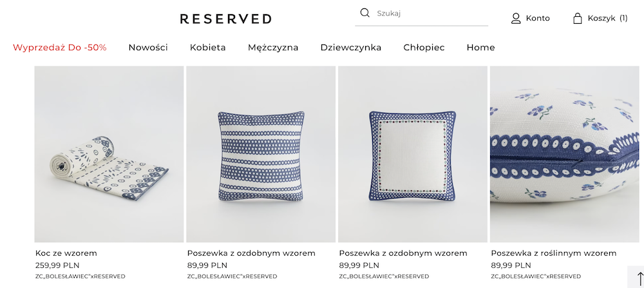Click the Poszewka z roślinnym wzorem title
Viewport: 644px width, 288px height.
click(554, 253)
